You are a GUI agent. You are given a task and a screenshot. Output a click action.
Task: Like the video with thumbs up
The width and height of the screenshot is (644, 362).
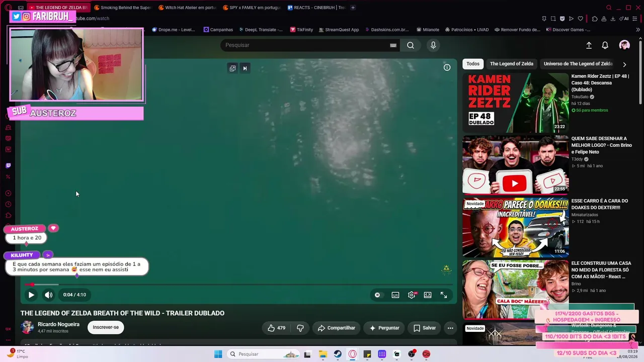pos(276,328)
